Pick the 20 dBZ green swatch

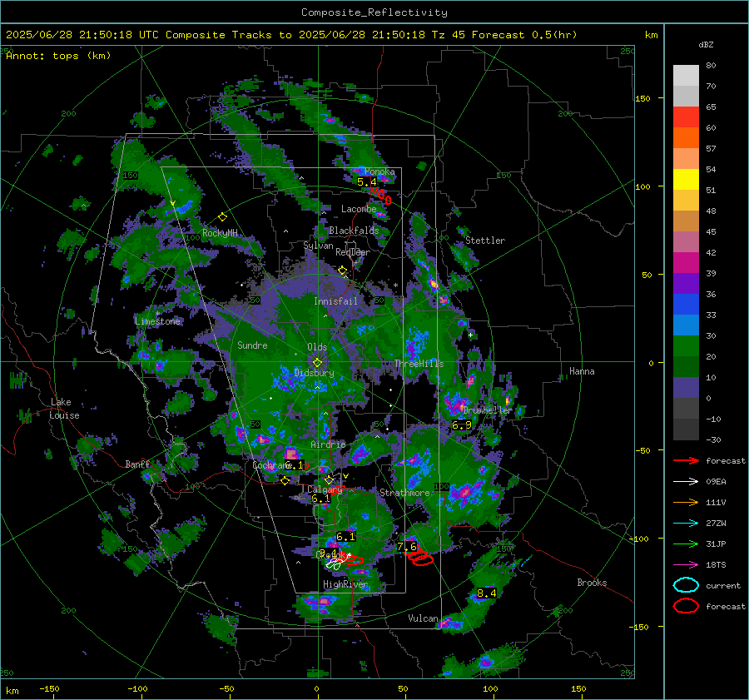tap(686, 345)
